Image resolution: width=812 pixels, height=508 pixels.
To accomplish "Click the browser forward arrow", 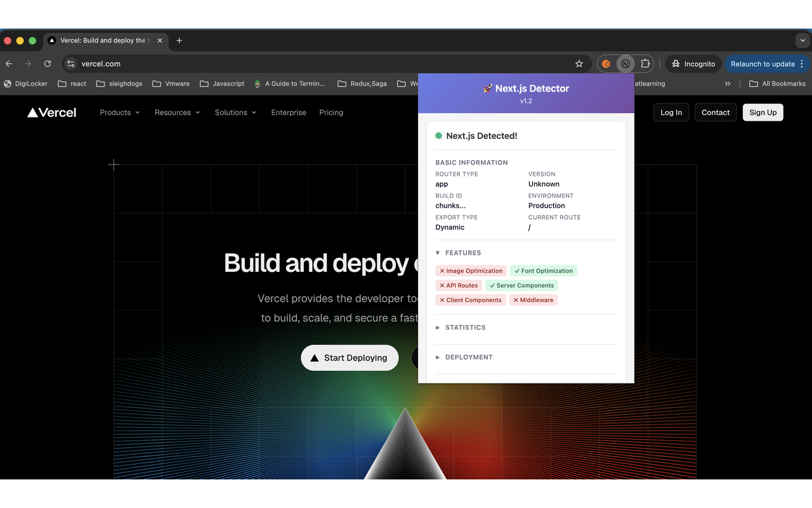I will pyautogui.click(x=28, y=63).
